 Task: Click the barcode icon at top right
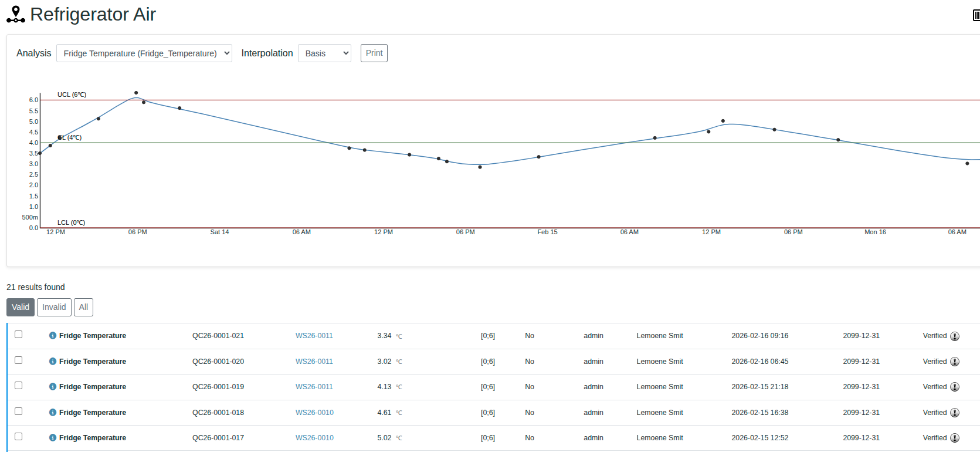pos(976,15)
